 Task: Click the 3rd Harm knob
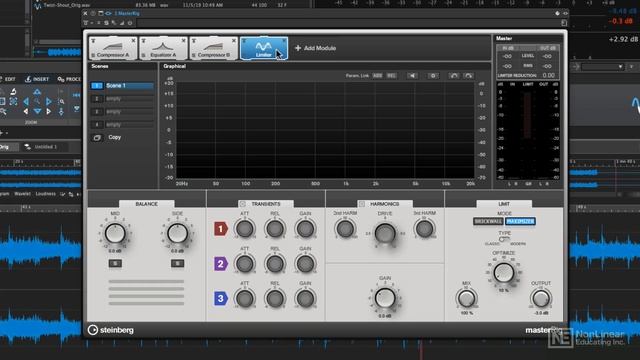click(424, 229)
